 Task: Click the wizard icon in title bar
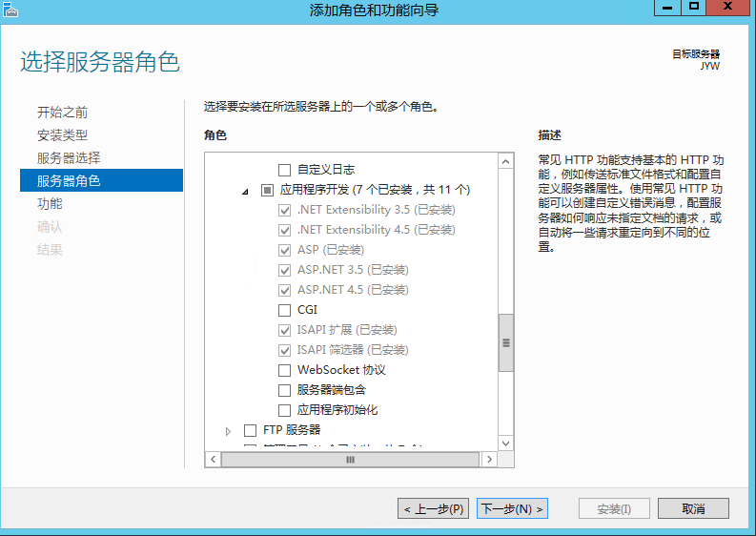10,10
